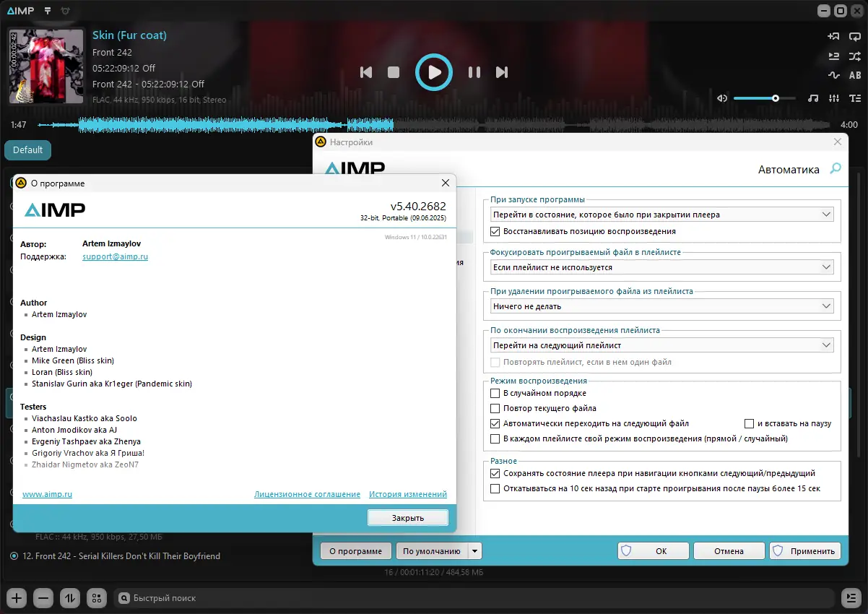The image size is (868, 614).
Task: Open the playlist sorting icon
Action: [x=70, y=598]
